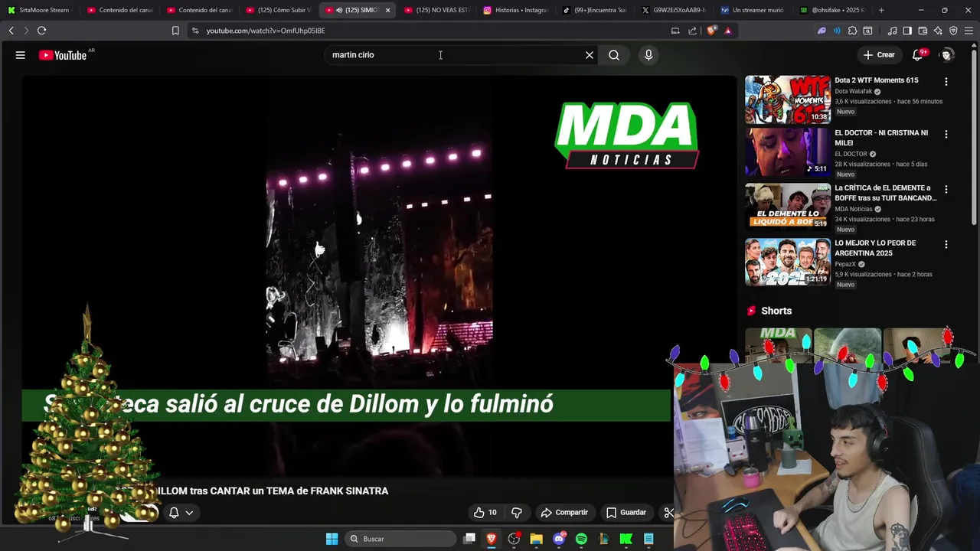
Task: Open Task View on the taskbar
Action: 469,539
